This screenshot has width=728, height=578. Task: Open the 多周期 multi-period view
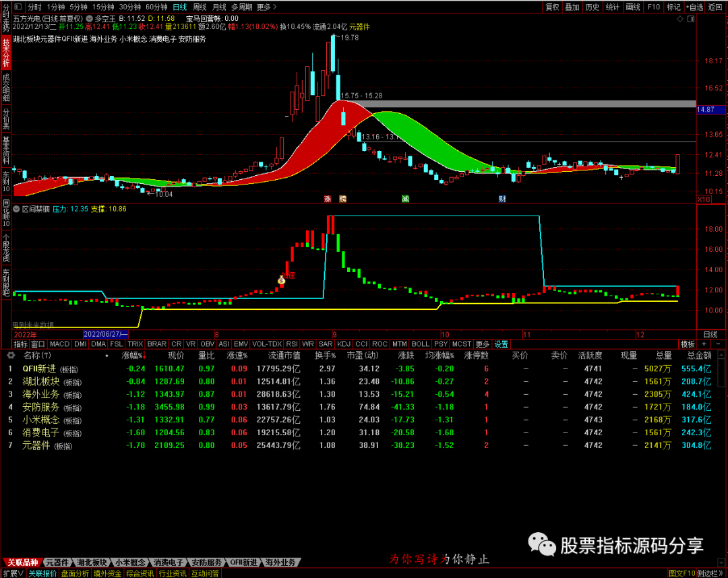pos(241,7)
